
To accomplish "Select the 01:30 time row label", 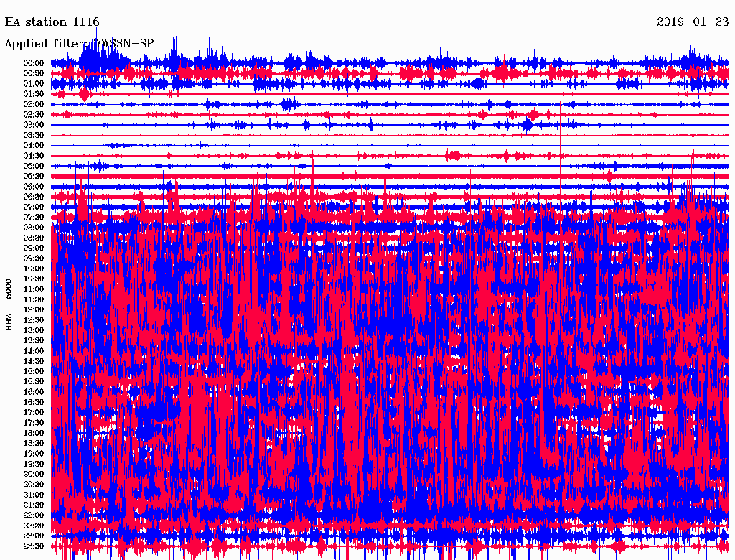I will (x=34, y=94).
